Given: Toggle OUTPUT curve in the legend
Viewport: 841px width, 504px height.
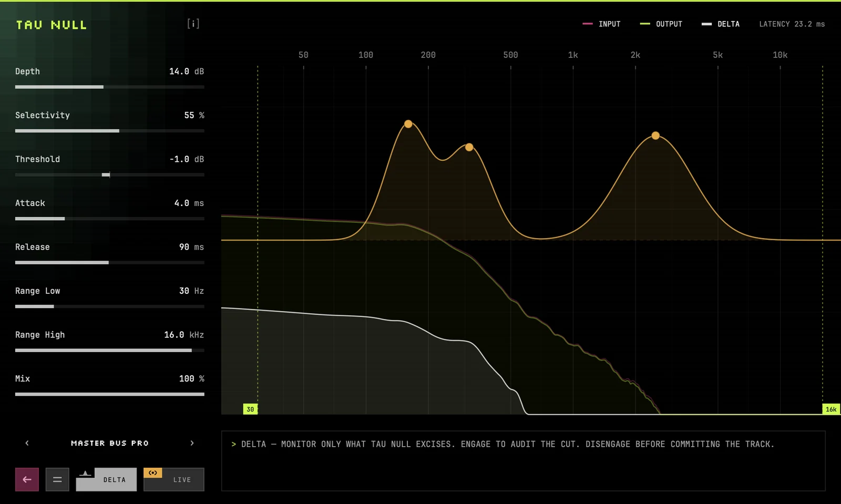Looking at the screenshot, I should tap(661, 24).
